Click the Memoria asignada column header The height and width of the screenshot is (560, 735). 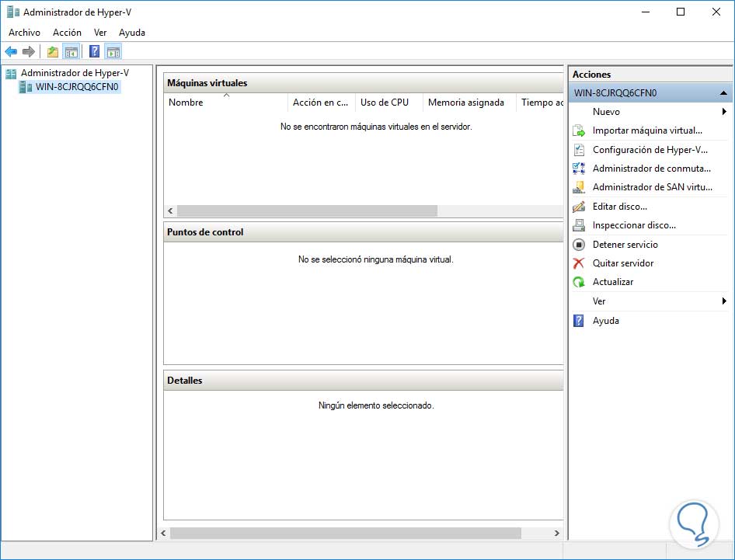point(469,103)
